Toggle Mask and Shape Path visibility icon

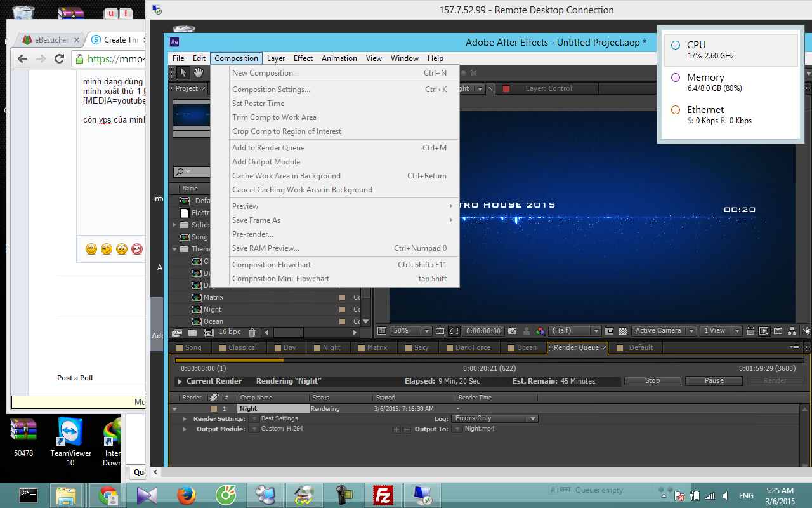tap(454, 331)
